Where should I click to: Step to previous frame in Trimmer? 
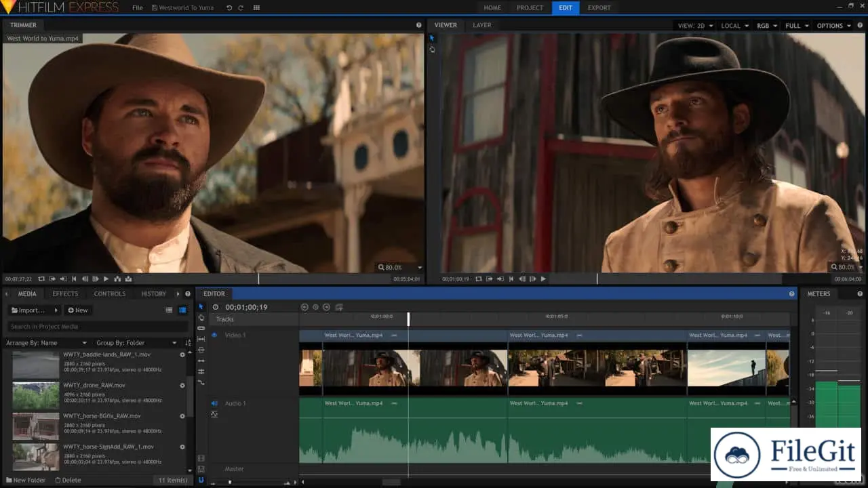pyautogui.click(x=85, y=279)
